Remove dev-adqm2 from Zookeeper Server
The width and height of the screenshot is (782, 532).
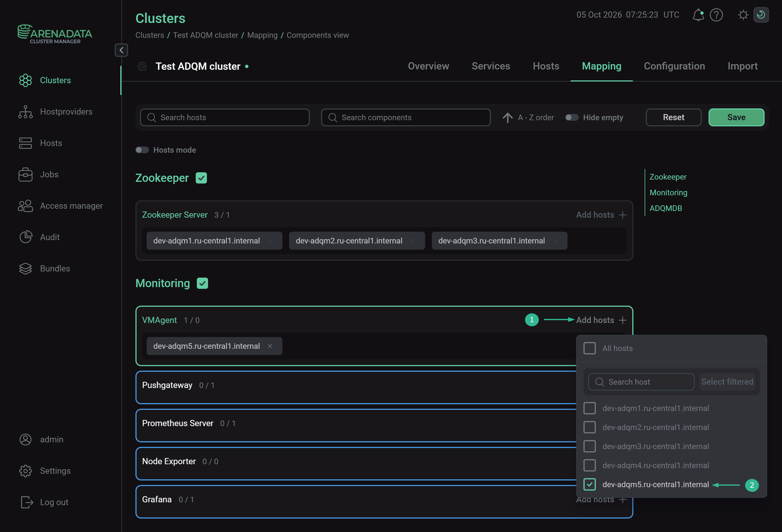point(412,241)
